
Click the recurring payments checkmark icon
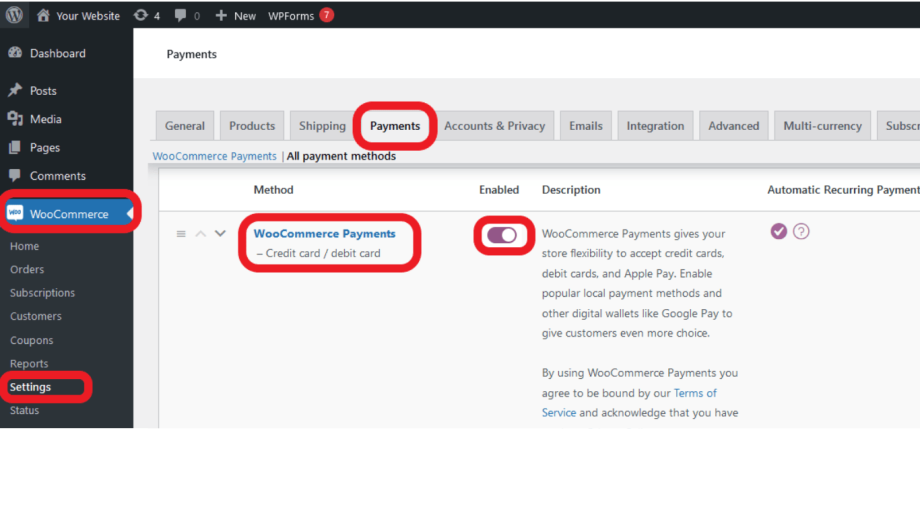(x=779, y=231)
